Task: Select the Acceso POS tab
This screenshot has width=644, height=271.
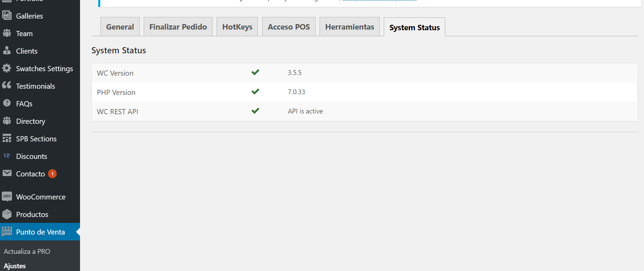Action: [289, 27]
